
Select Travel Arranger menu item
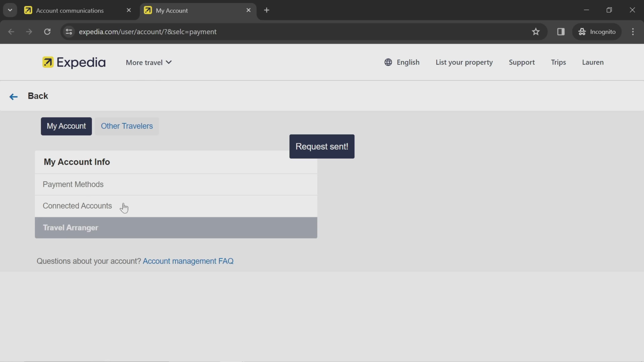pyautogui.click(x=176, y=228)
